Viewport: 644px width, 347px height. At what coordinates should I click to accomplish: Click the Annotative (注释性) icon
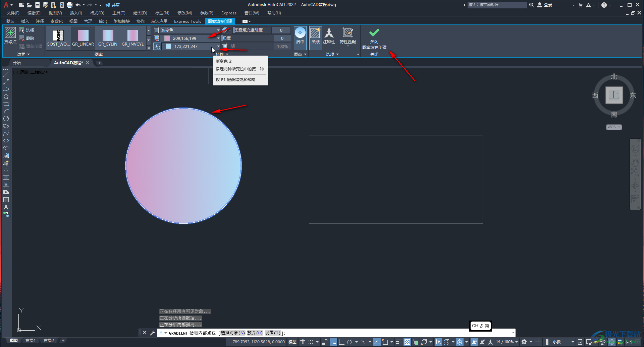coord(329,36)
